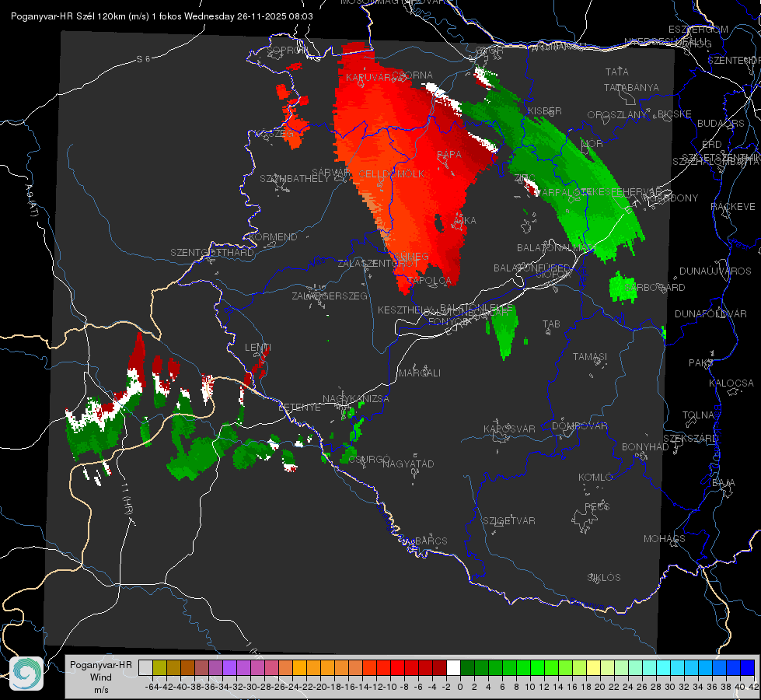
Task: Click the DUNAUJVAROS town label
Action: (x=715, y=271)
